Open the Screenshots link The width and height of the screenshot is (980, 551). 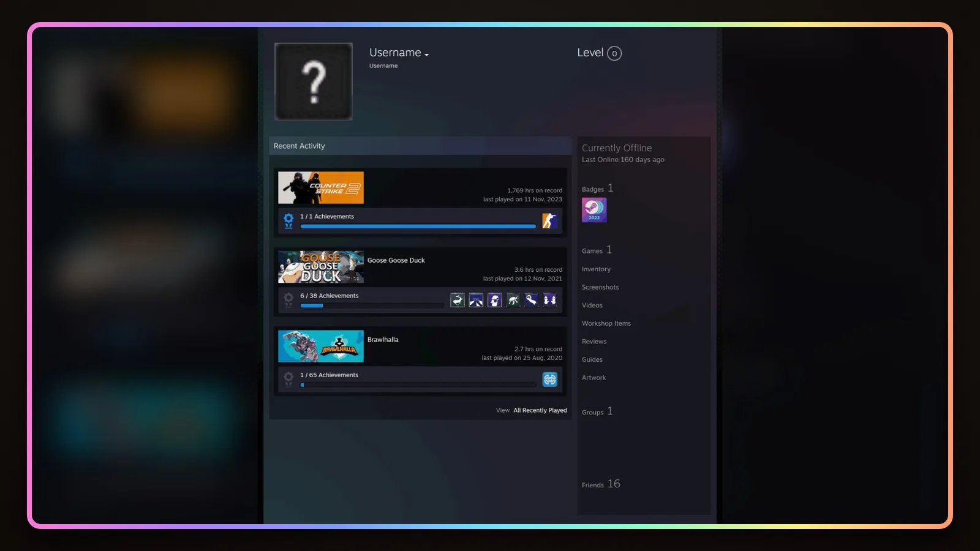[600, 287]
